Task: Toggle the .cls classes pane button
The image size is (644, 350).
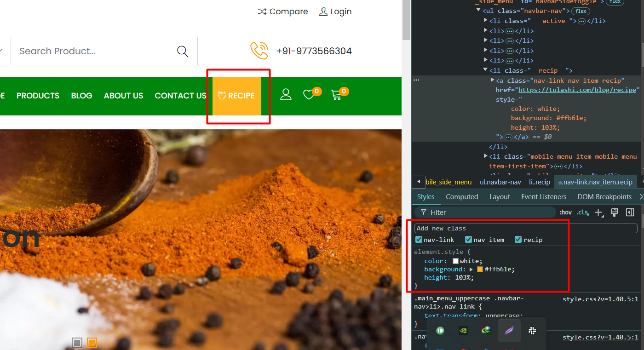Action: pyautogui.click(x=583, y=212)
